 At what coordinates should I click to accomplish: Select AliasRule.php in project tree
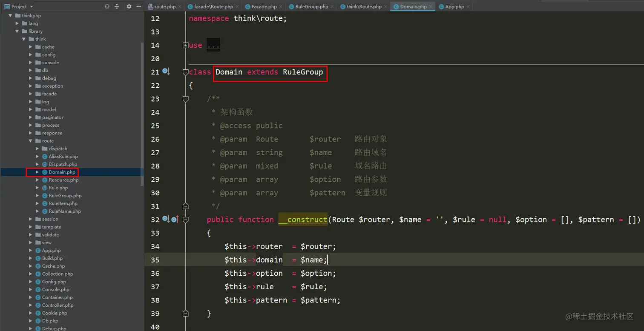63,157
